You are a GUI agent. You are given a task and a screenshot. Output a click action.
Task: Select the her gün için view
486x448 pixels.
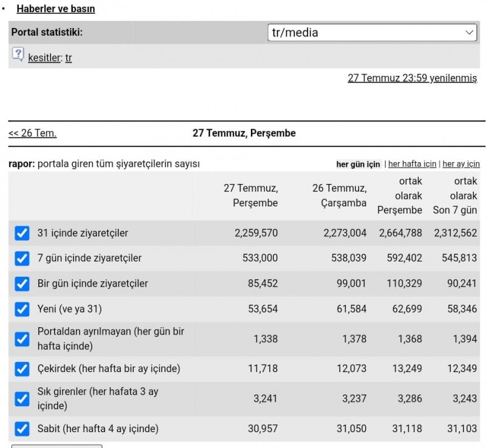pos(358,164)
